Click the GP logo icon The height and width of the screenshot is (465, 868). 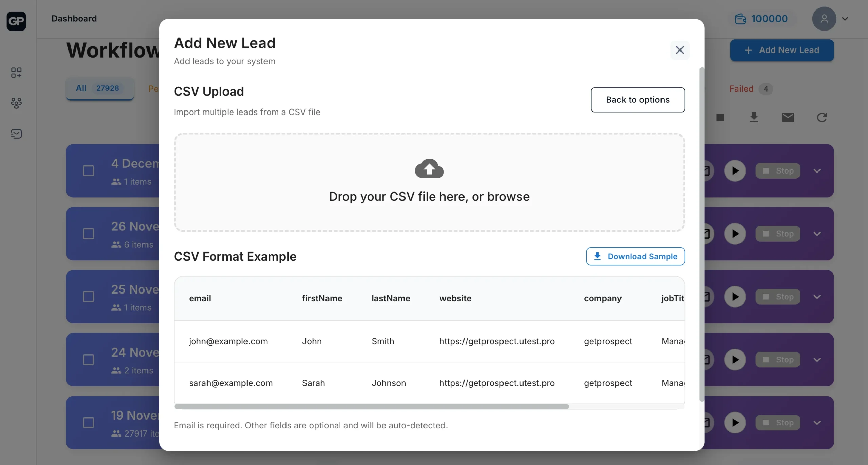click(x=16, y=21)
